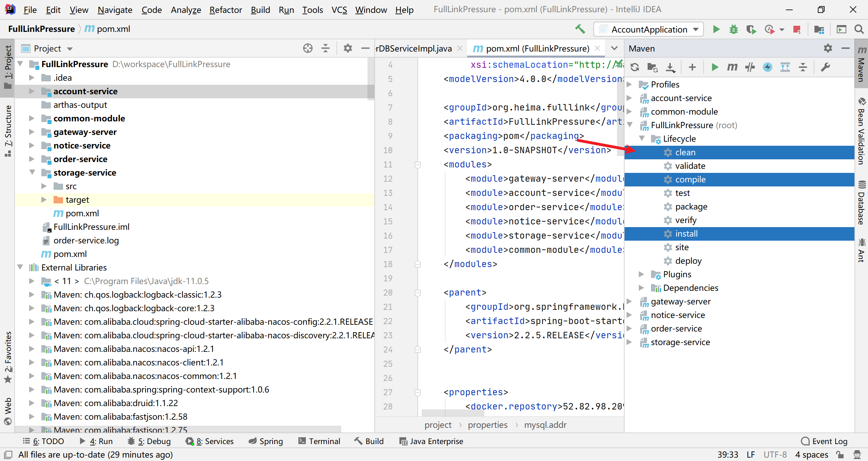Click the LF line separator in status bar
Viewport: 868px width, 461px height.
pos(751,455)
